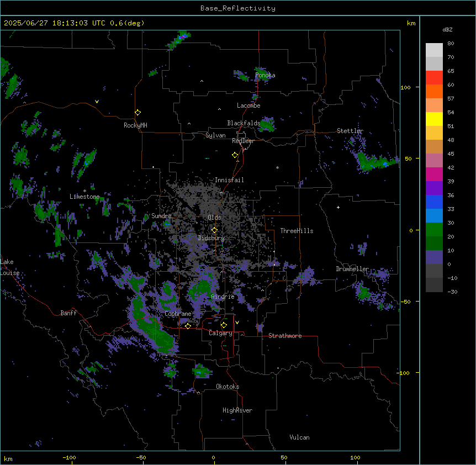The image size is (476, 465).
Task: Click the yellow V marker northwest of RockyMH
Action: click(97, 102)
